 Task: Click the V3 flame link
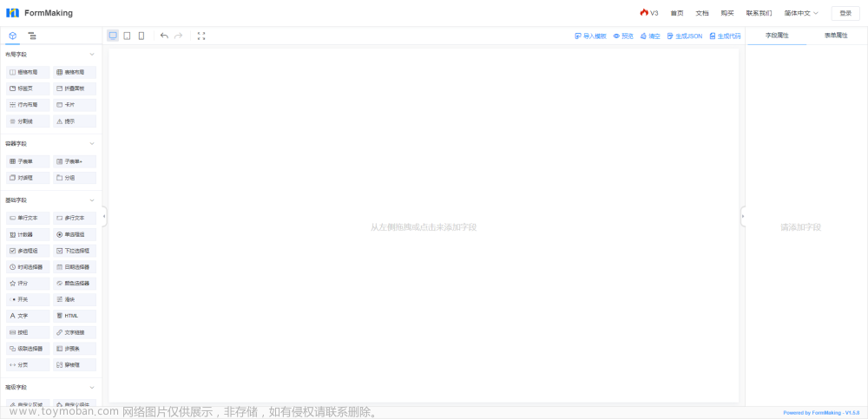[649, 13]
